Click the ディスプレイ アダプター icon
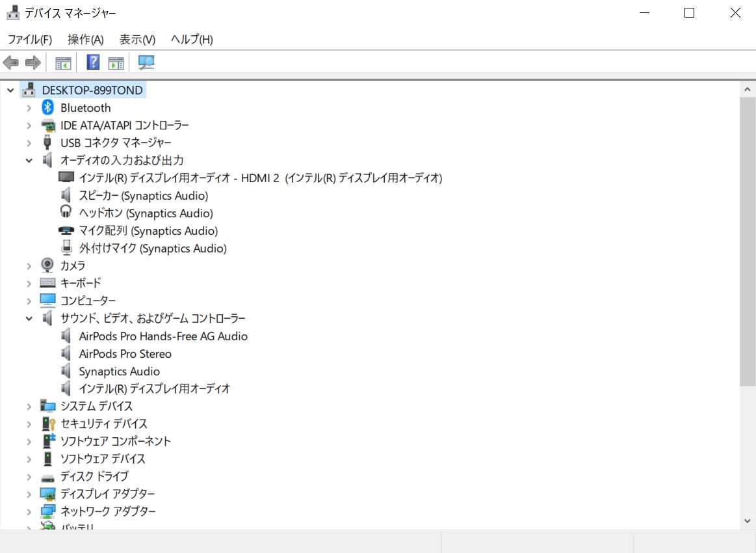 click(x=47, y=494)
